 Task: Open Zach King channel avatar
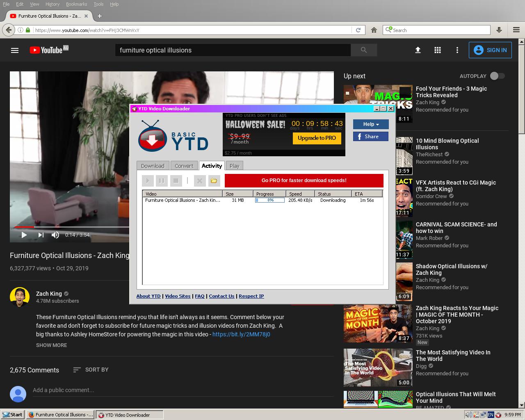(20, 297)
